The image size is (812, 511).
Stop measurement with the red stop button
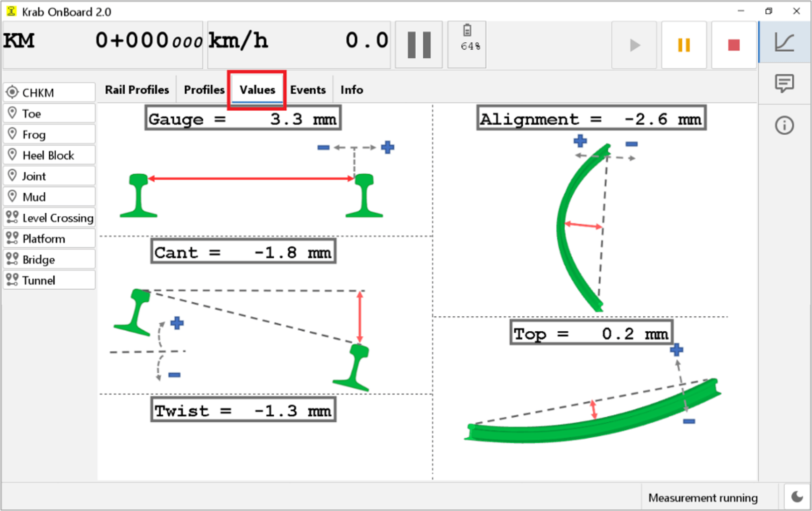pos(734,45)
